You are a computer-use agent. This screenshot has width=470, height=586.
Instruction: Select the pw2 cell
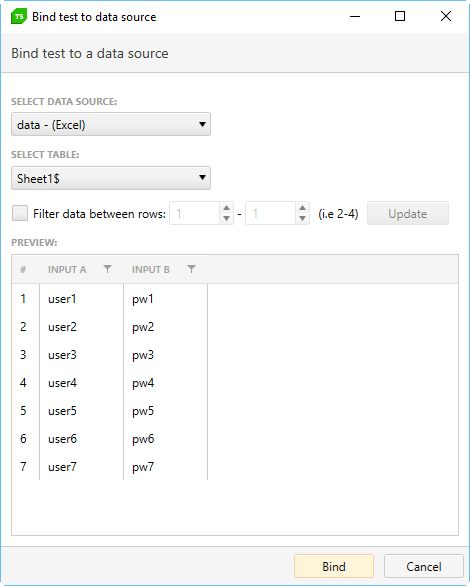(166, 327)
